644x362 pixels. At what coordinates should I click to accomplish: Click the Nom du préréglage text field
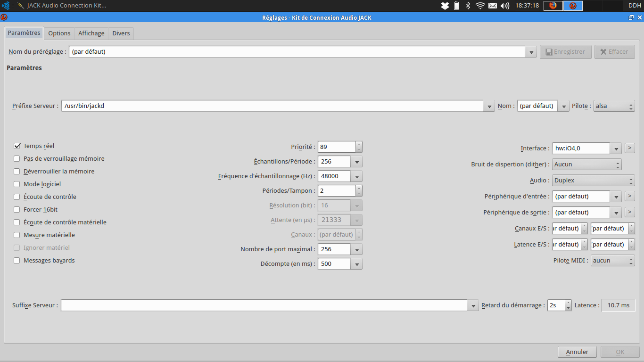coord(297,52)
